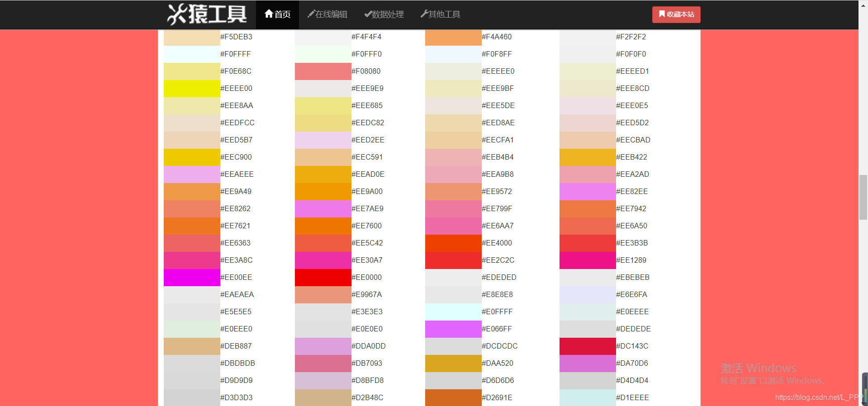Viewport: 868px width, 406px height.
Task: Click the #F0E68C hex code text
Action: point(236,71)
